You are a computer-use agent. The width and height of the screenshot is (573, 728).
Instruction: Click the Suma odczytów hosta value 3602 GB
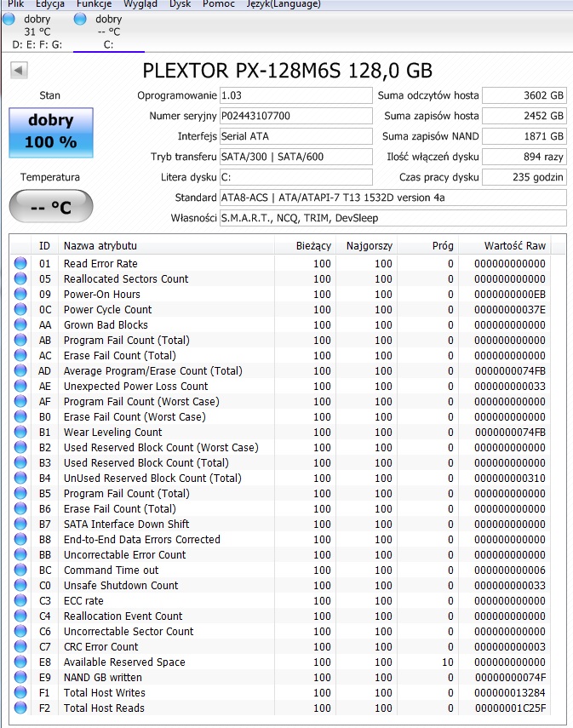(x=524, y=95)
